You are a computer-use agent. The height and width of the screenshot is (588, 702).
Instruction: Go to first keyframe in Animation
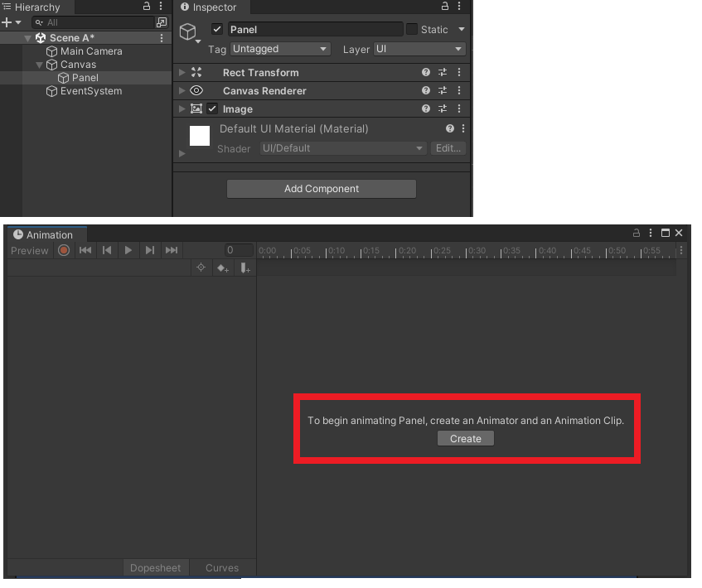pos(85,250)
